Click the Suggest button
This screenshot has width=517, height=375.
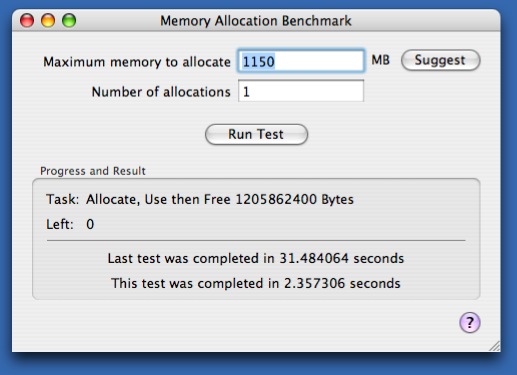(441, 60)
